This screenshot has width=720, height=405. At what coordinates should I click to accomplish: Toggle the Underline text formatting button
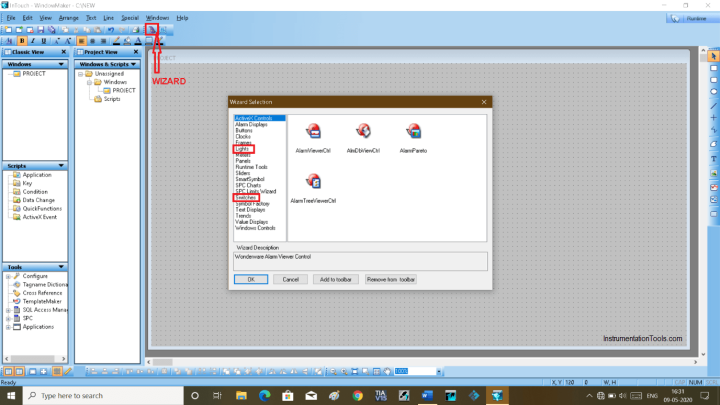click(x=45, y=42)
